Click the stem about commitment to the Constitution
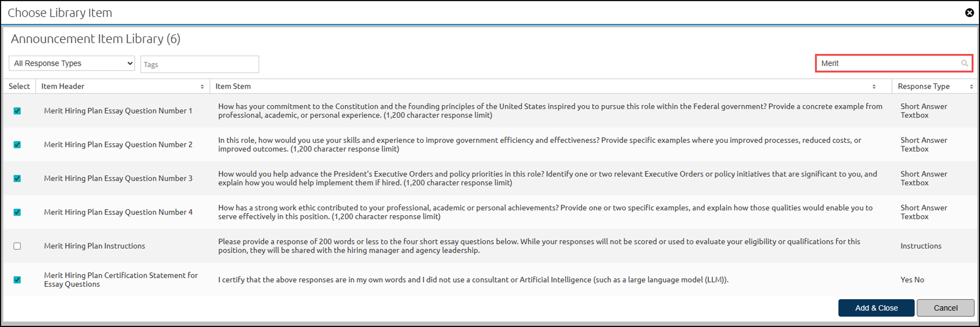Screen dimensions: 980x327 (550, 111)
